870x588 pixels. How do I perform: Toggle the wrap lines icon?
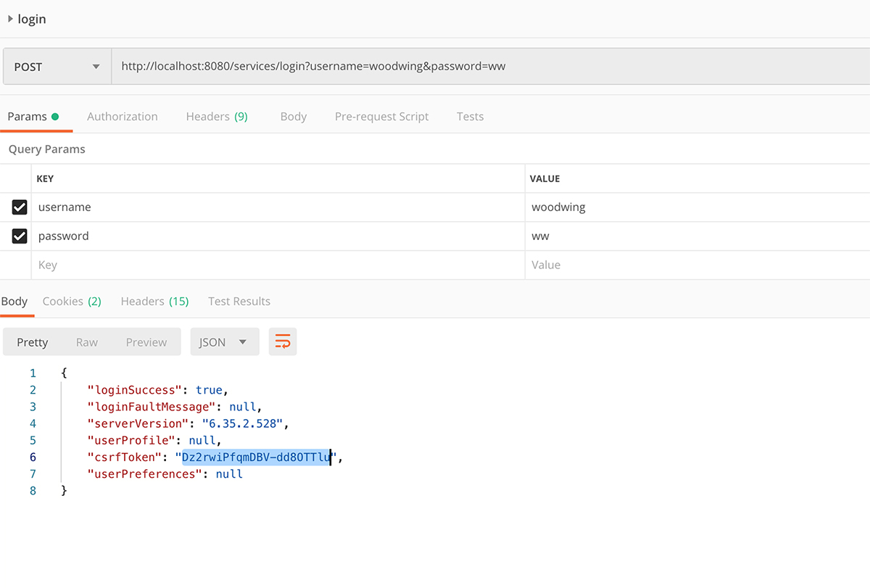click(x=283, y=342)
